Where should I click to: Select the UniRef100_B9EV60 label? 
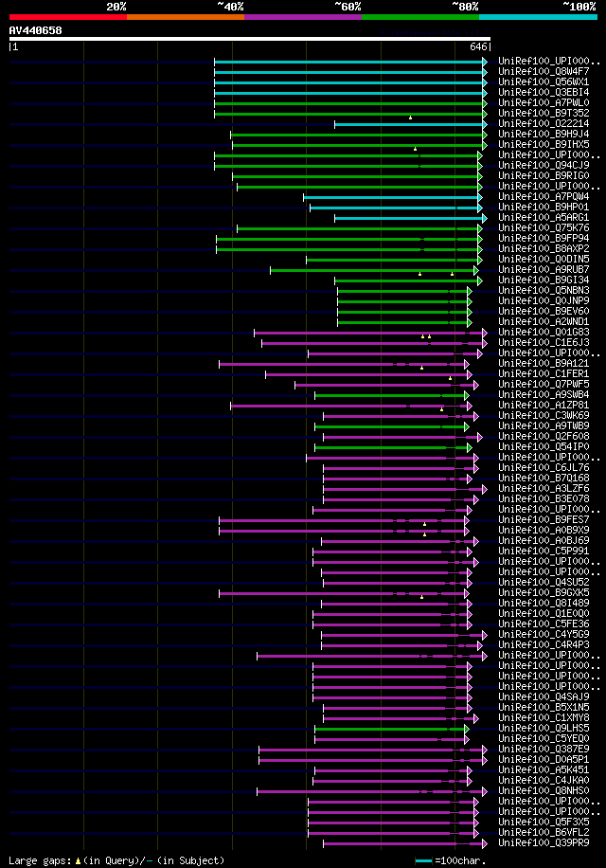(544, 311)
